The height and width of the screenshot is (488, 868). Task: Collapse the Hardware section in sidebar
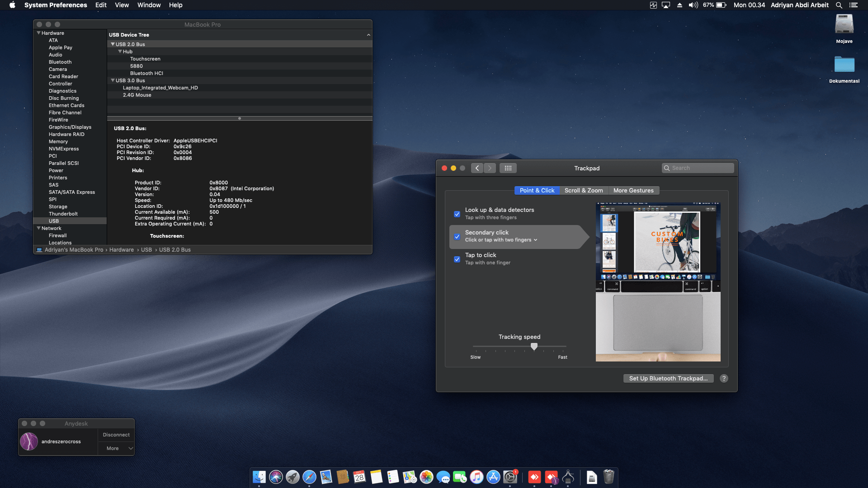click(38, 33)
